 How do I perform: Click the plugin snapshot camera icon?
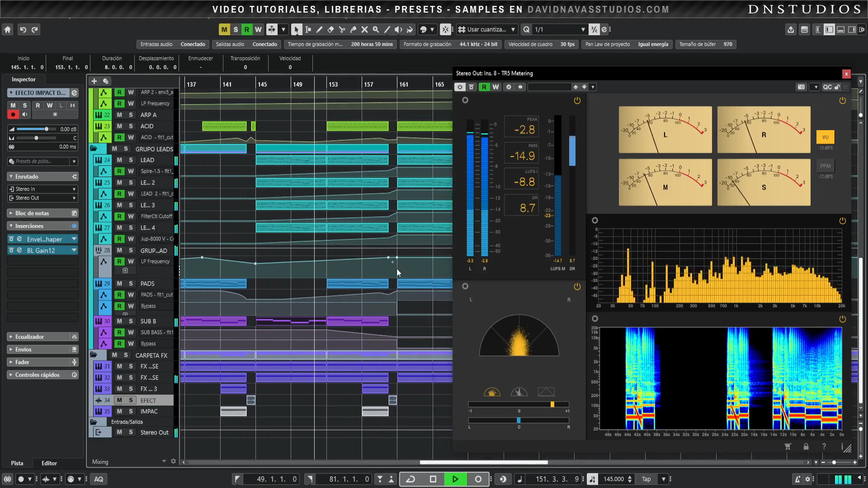801,87
